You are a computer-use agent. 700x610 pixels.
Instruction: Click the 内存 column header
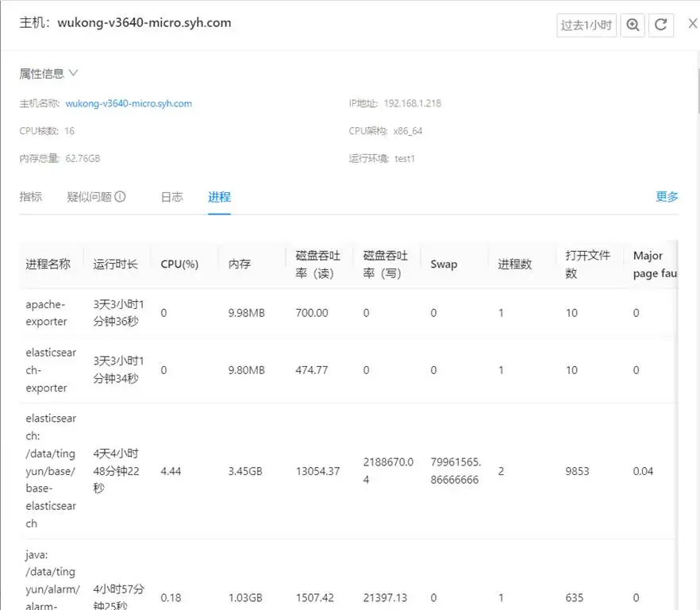[240, 264]
